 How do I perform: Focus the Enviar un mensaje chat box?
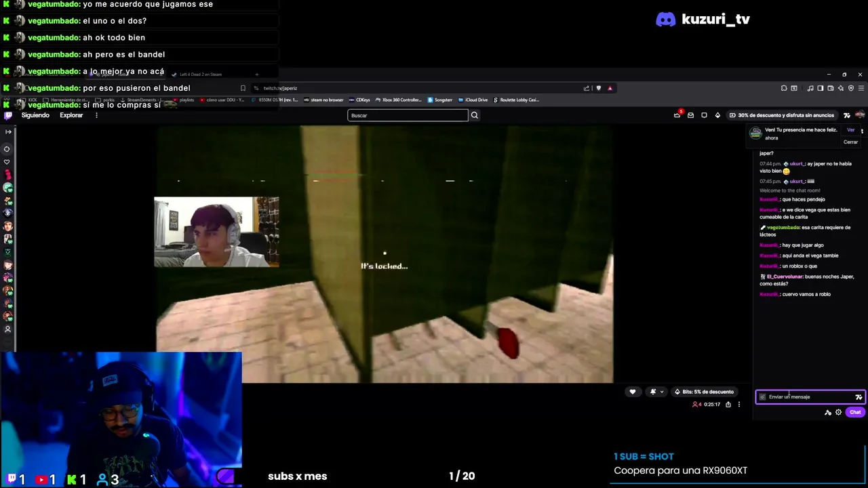(x=810, y=397)
